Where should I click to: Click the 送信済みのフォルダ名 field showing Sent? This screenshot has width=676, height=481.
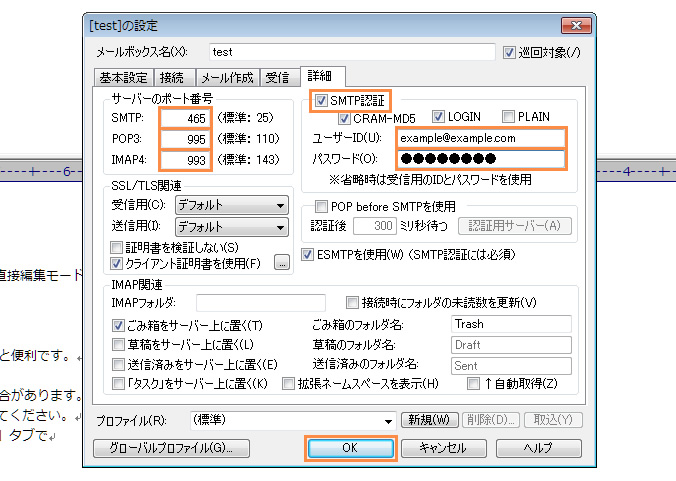tap(511, 366)
